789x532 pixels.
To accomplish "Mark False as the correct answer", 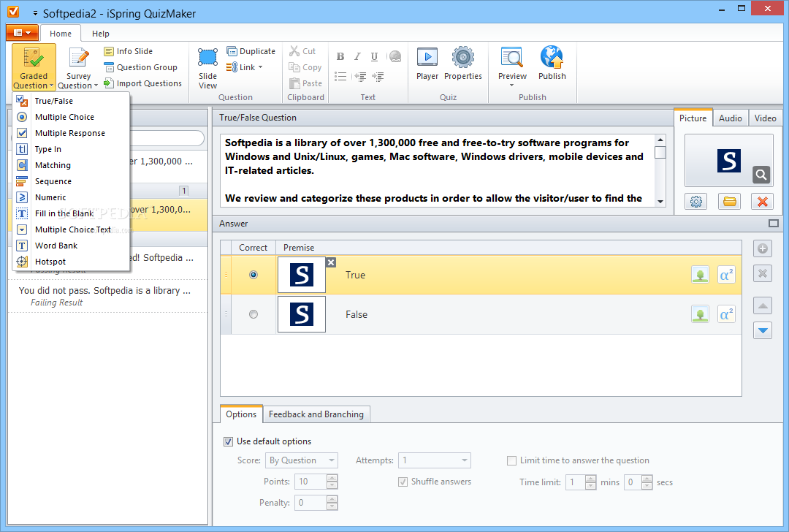I will click(x=254, y=314).
